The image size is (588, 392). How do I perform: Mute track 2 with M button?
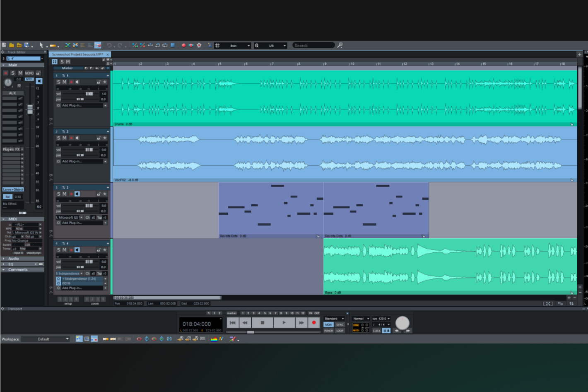click(64, 138)
